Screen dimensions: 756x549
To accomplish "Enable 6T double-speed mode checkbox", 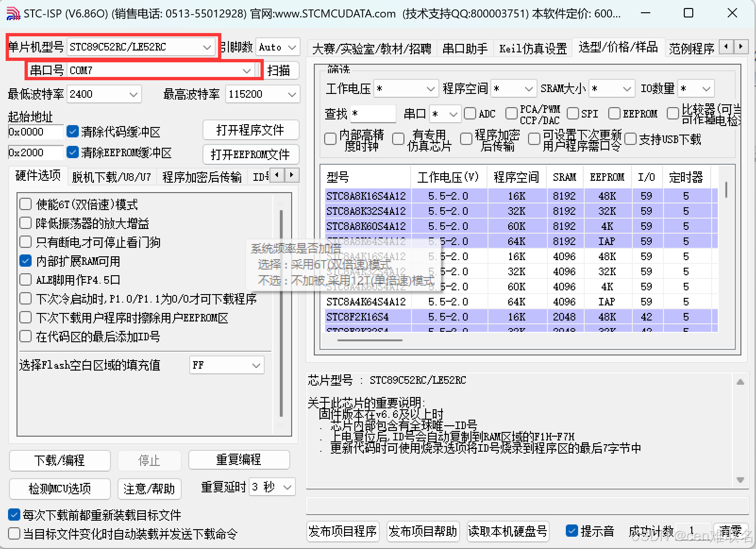I will tap(25, 204).
